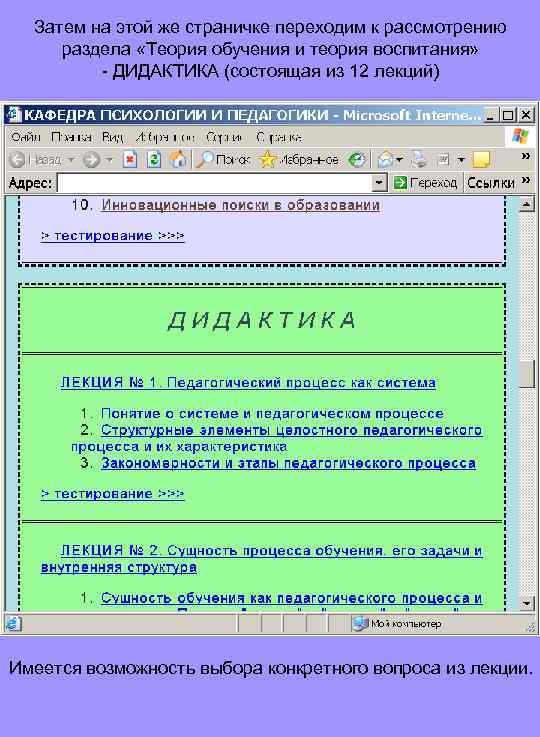Click the scrollbar up arrow
The height and width of the screenshot is (737, 540).
pyautogui.click(x=526, y=205)
